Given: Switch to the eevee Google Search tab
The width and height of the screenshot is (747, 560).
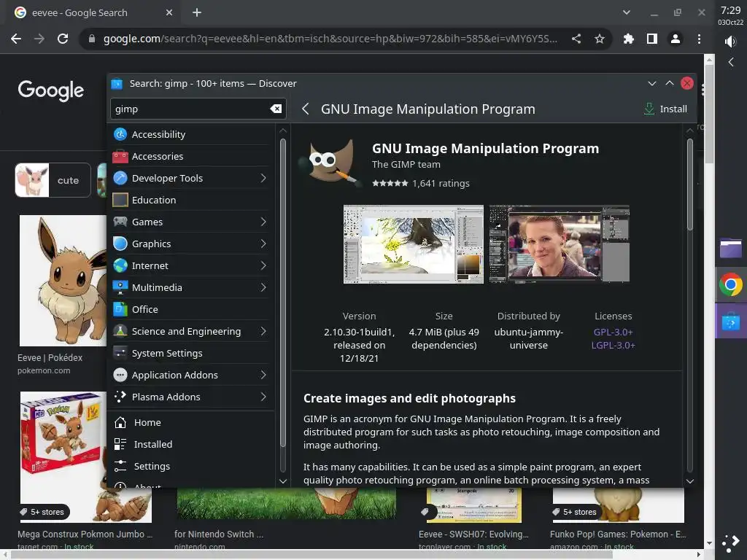Looking at the screenshot, I should point(93,13).
